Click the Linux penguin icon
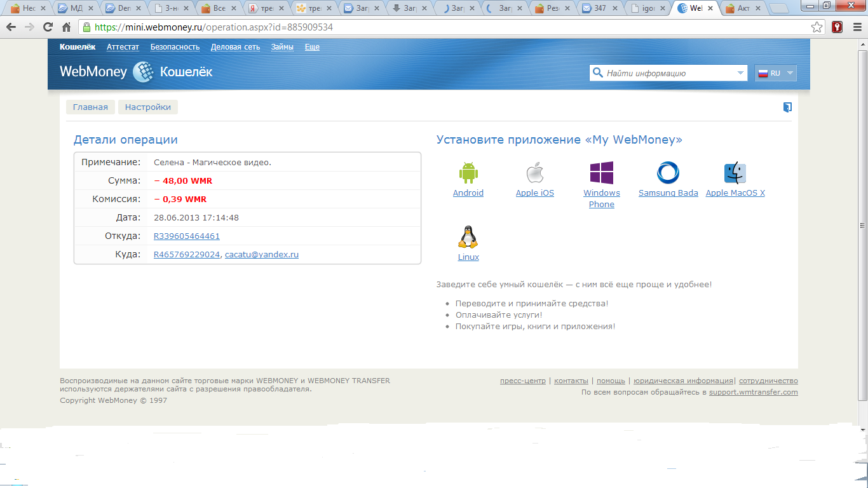Screen dimensions: 868x488 (468, 237)
